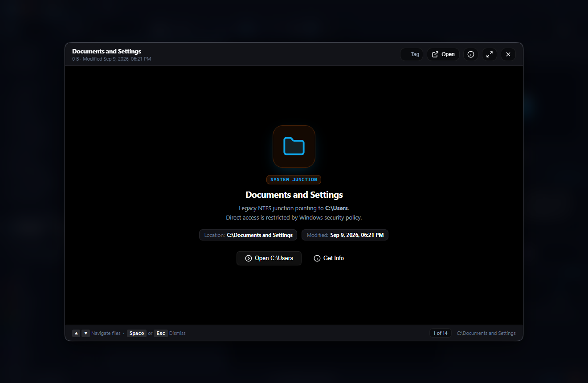Click the Modified: Sep 9, 2026 chip

click(345, 235)
